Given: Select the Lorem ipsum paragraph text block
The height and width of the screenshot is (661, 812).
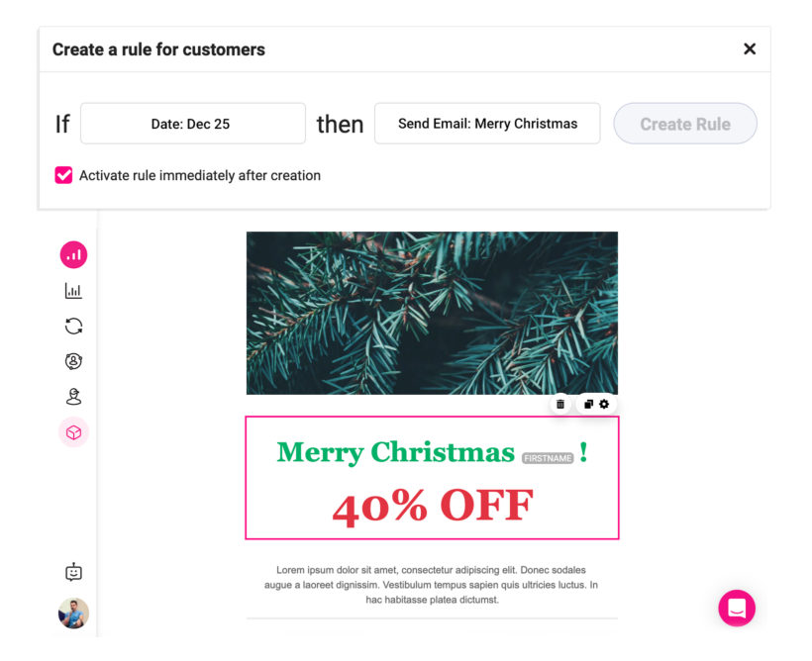Looking at the screenshot, I should (x=432, y=585).
